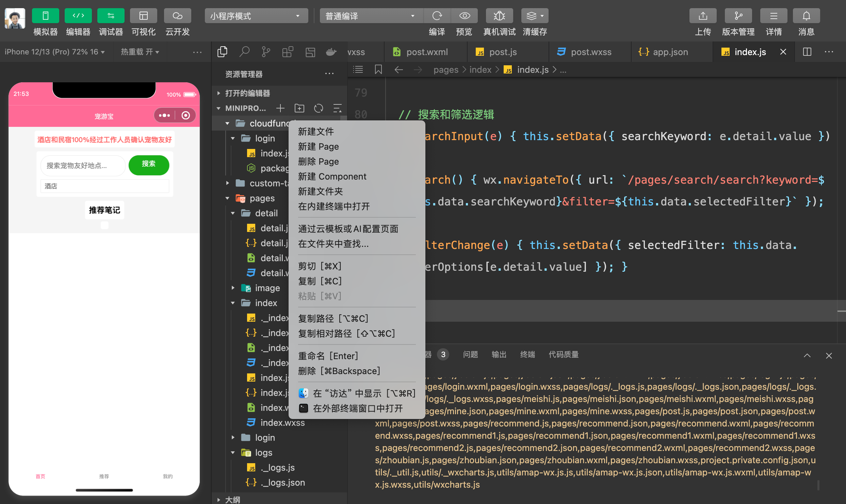Open the search panel magnifier icon
The width and height of the screenshot is (846, 504).
[244, 52]
